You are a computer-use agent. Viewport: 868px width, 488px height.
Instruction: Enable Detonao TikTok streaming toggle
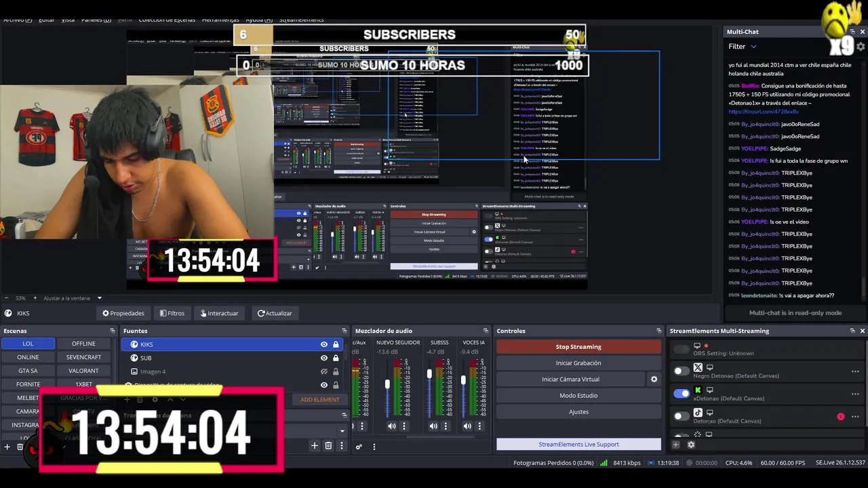(681, 417)
